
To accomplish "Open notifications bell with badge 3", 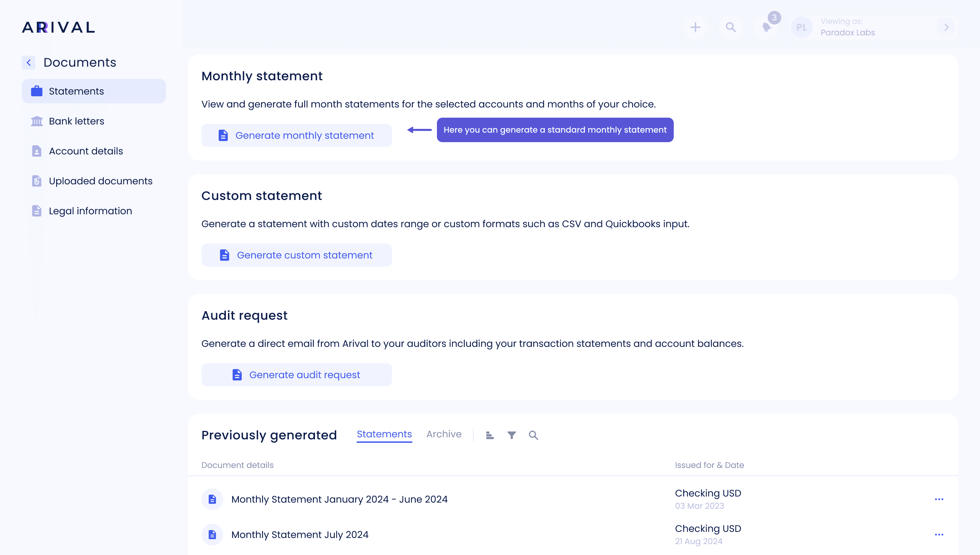I will point(767,27).
